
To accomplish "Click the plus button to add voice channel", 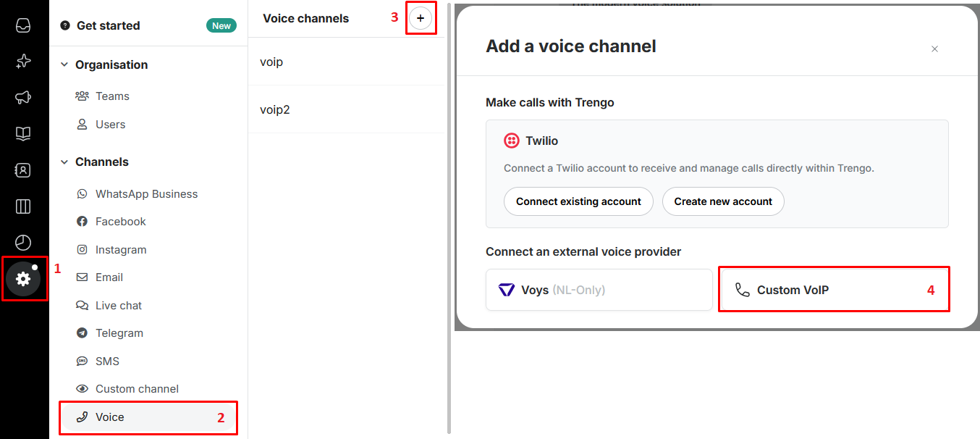I will pos(421,18).
